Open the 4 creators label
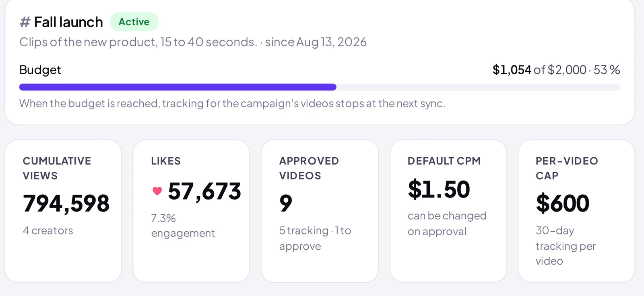This screenshot has width=644, height=296. click(x=48, y=230)
